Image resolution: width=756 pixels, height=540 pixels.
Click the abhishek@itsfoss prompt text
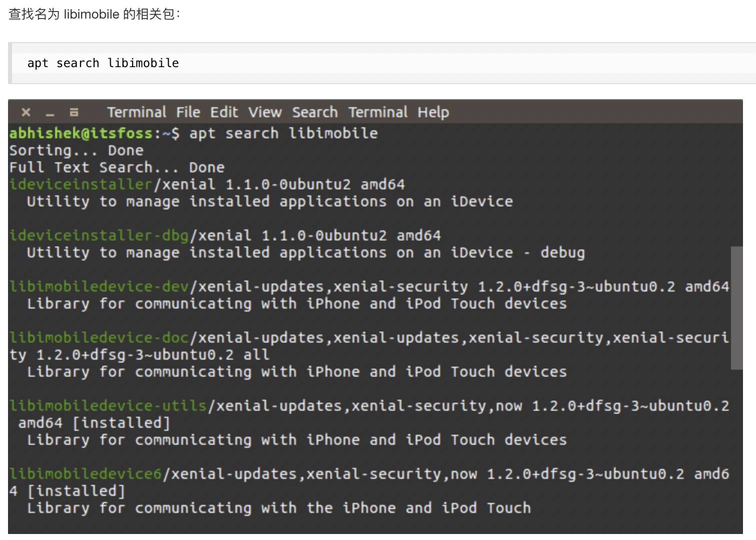81,133
